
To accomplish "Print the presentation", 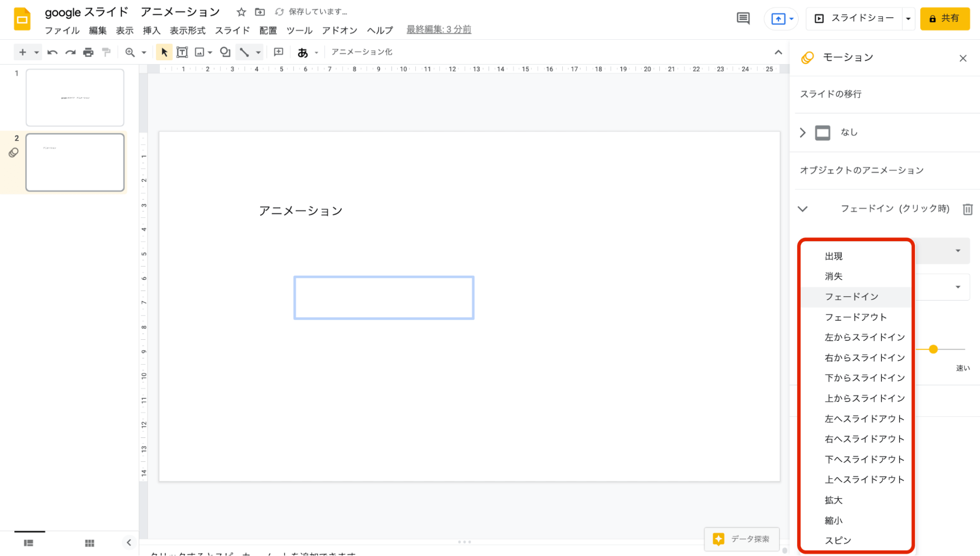I will click(x=88, y=52).
